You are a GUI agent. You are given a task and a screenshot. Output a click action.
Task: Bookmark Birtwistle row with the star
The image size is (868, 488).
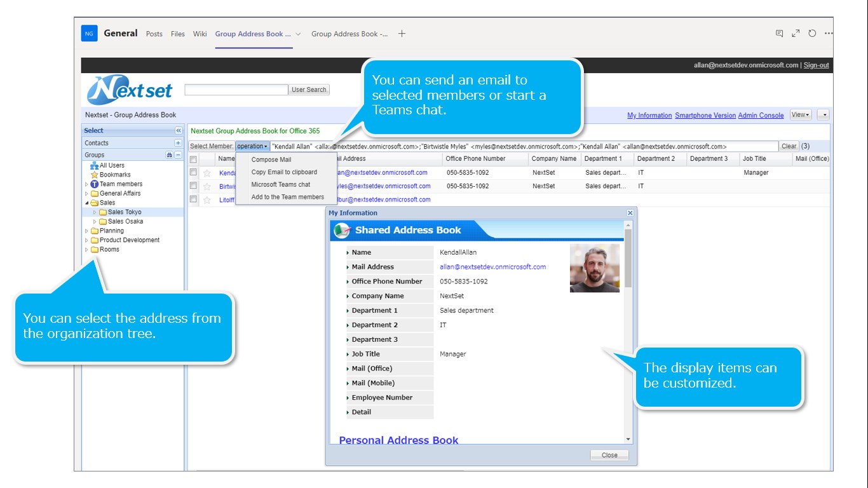tap(207, 186)
